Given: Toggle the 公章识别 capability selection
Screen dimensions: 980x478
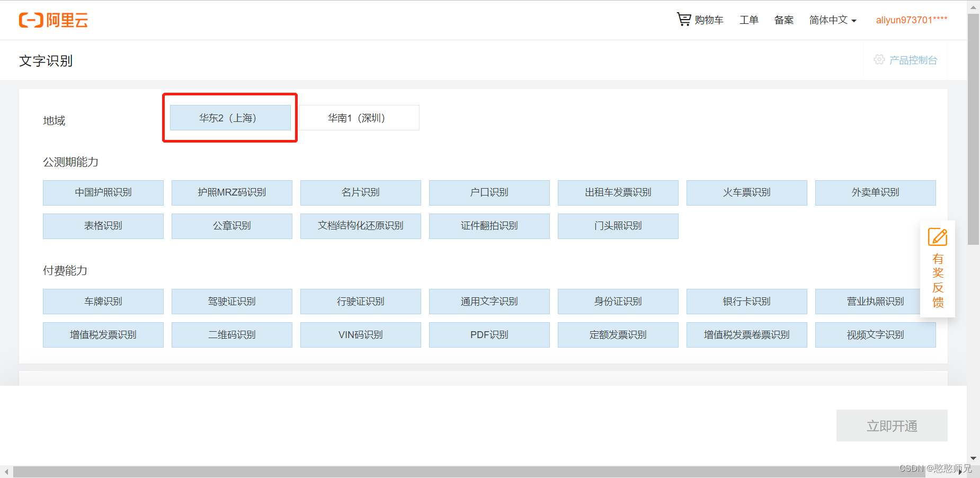Looking at the screenshot, I should 231,226.
